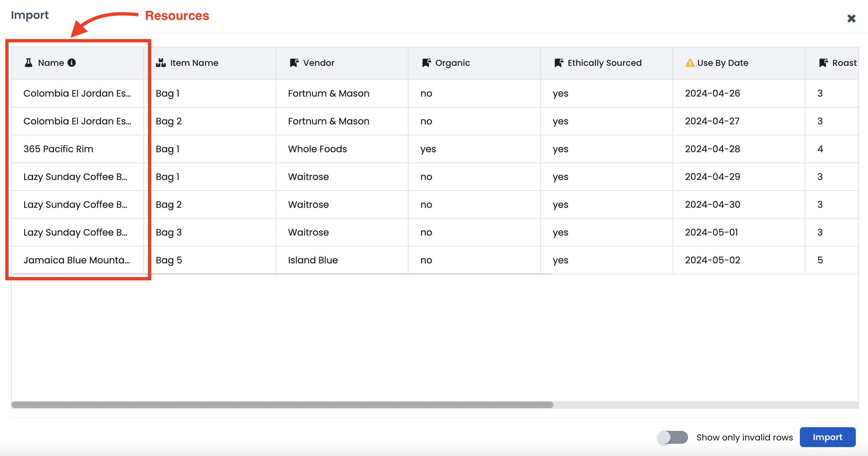The height and width of the screenshot is (456, 868).
Task: Click the horizontal scrollbar thumb
Action: pos(282,404)
